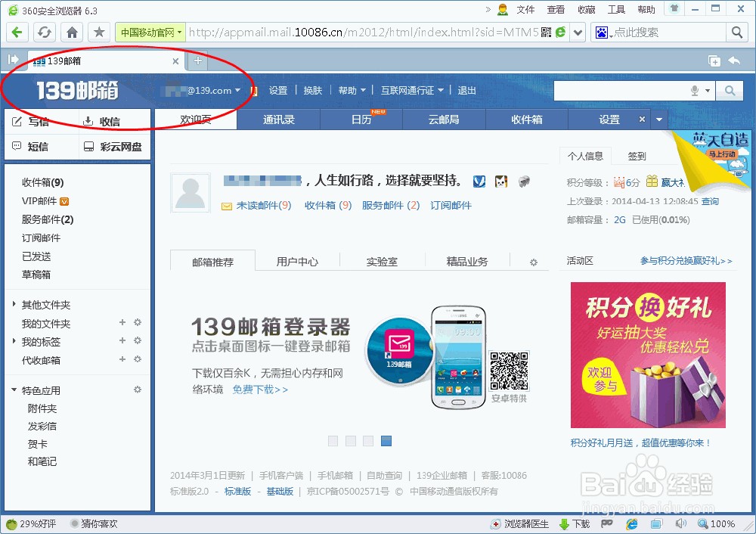This screenshot has height=534, width=756.
Task: Bookmark the page with the star icon
Action: point(99,33)
